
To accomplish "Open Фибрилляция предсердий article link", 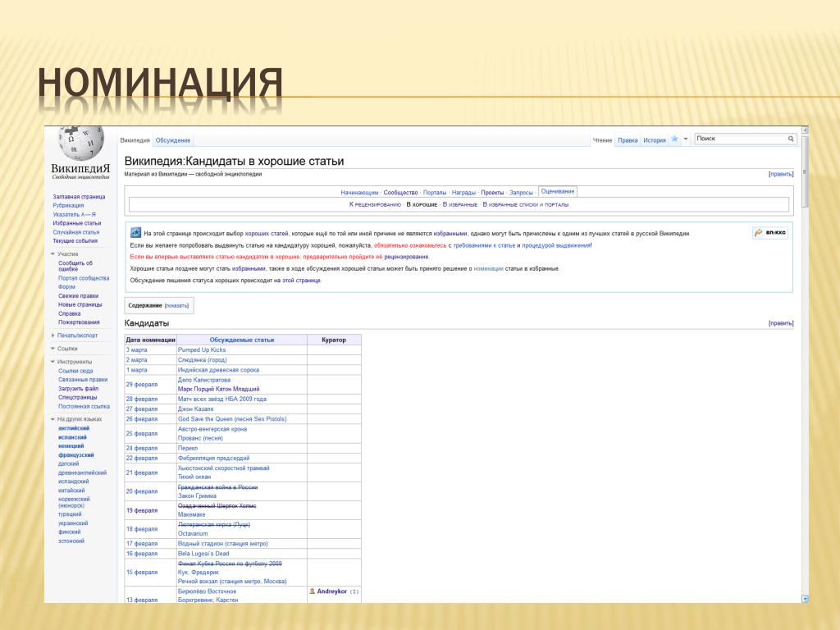I will click(213, 458).
